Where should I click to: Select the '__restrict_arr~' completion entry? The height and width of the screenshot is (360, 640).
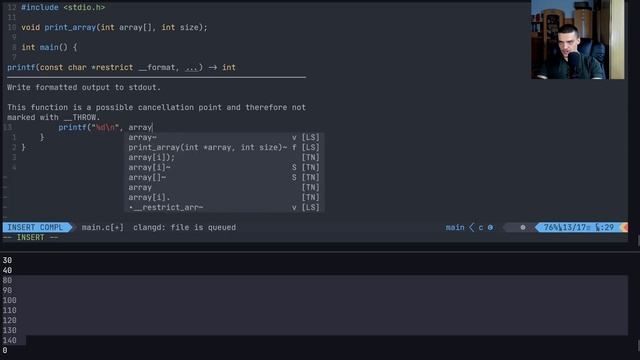pos(224,207)
